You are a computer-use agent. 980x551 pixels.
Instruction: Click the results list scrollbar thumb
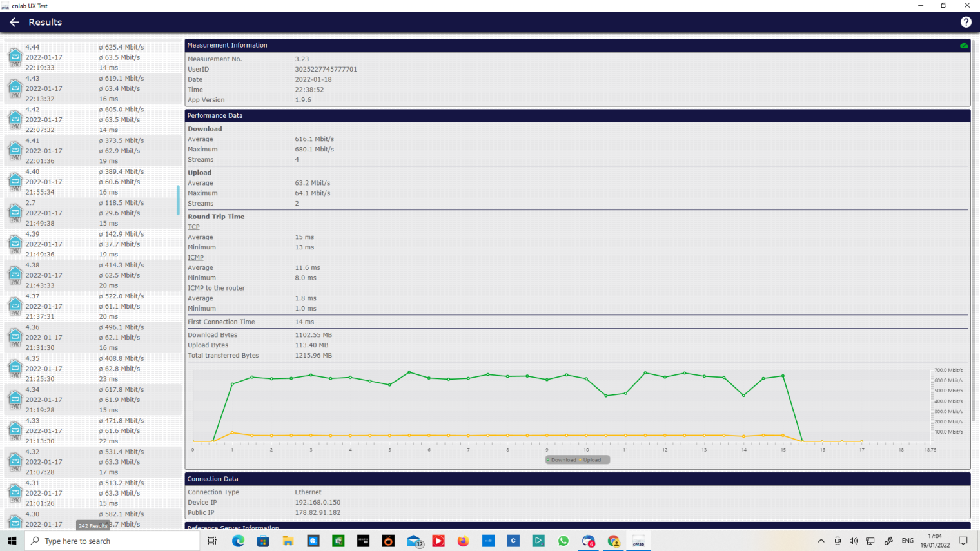click(178, 200)
